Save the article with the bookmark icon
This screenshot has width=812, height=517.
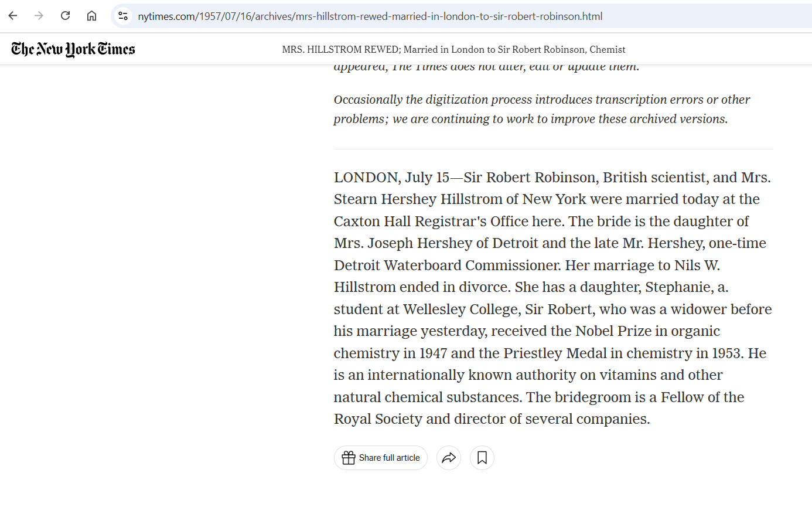[482, 458]
